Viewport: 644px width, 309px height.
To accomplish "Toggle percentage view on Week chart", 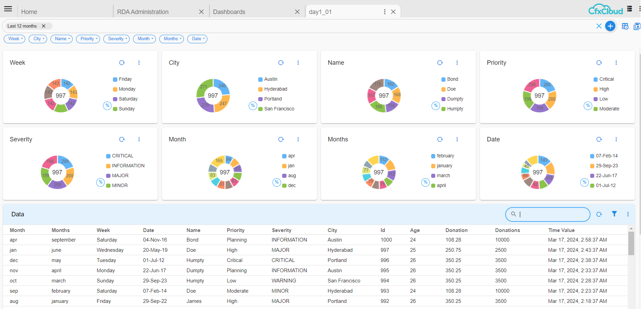I will tap(107, 106).
